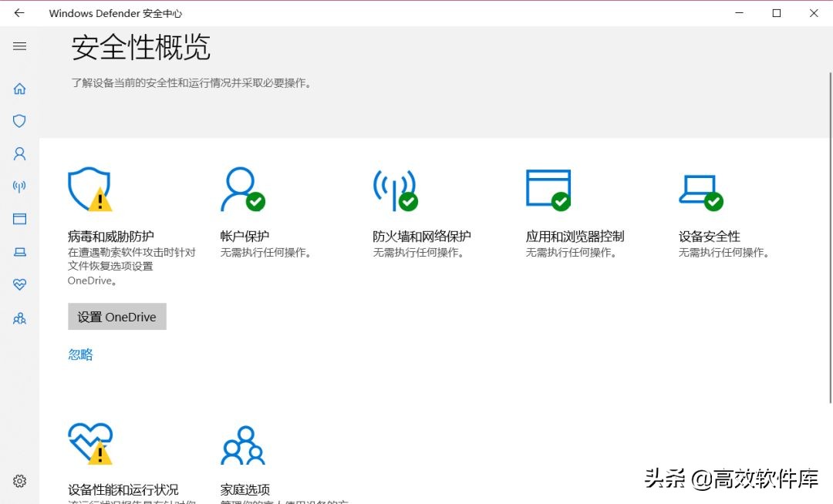
Task: Click the sidebar shield protection icon
Action: pyautogui.click(x=20, y=121)
